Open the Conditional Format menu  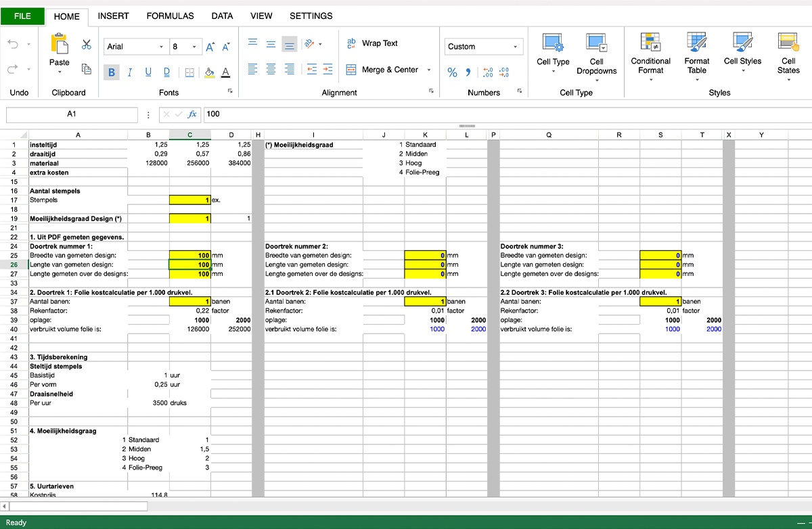tap(651, 57)
